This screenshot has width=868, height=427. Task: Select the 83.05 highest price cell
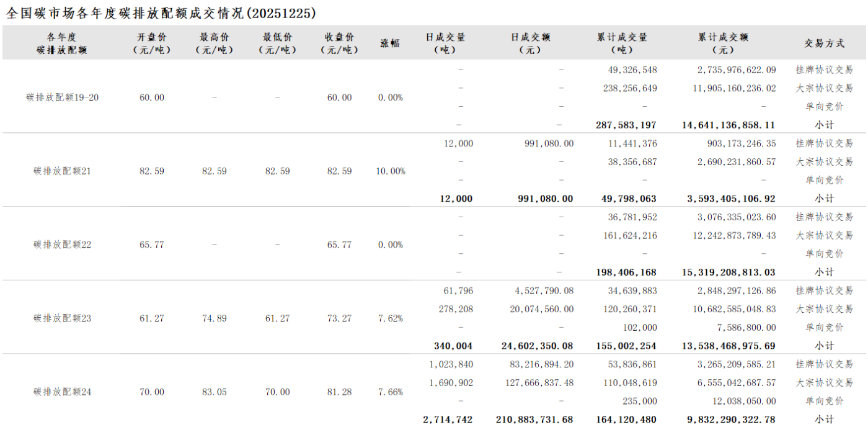pyautogui.click(x=215, y=392)
